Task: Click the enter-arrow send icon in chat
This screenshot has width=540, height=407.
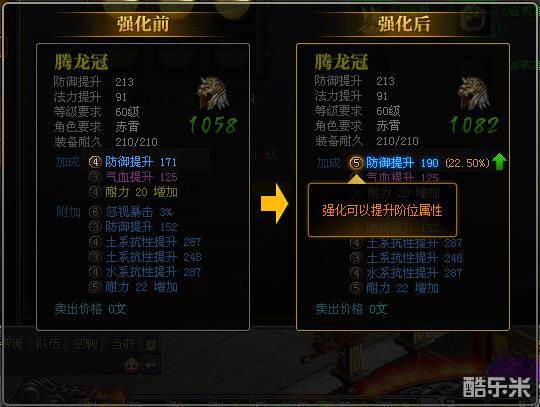Action: point(151,364)
